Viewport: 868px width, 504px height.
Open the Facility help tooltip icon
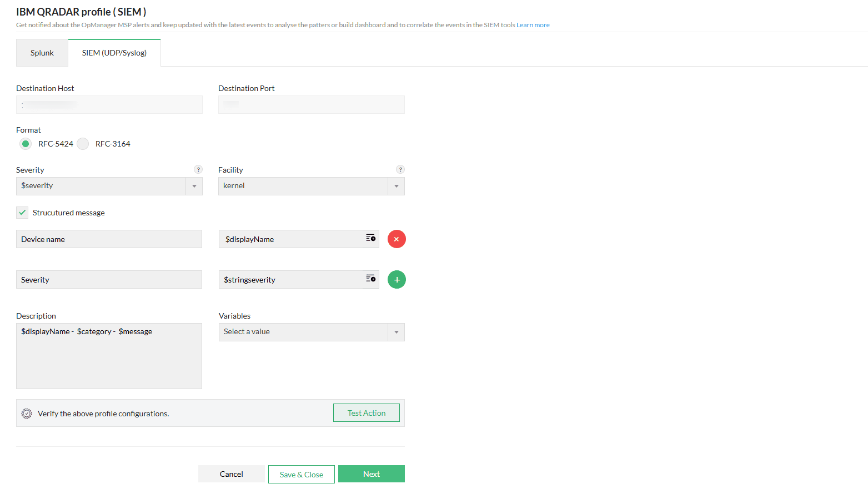click(x=400, y=169)
